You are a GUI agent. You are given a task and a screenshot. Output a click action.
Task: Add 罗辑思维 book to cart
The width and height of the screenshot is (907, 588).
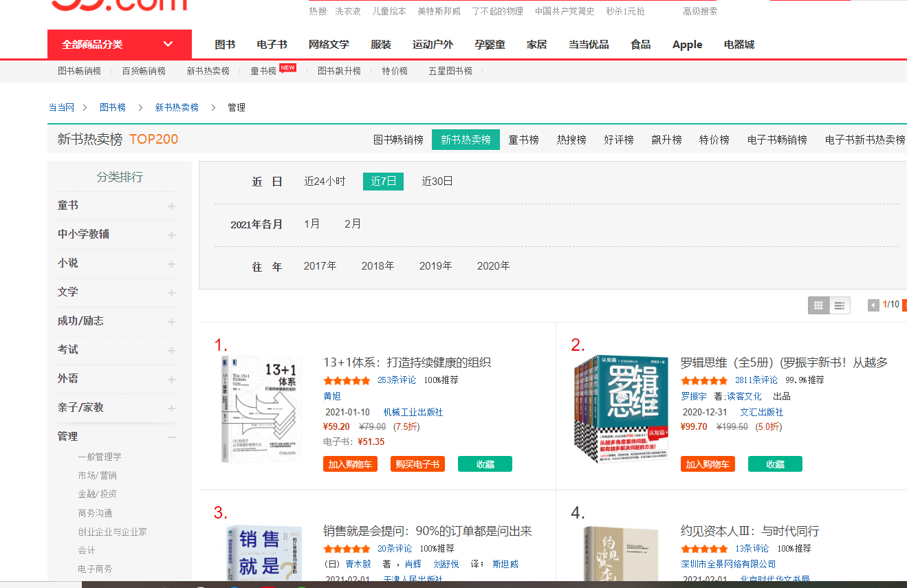708,464
